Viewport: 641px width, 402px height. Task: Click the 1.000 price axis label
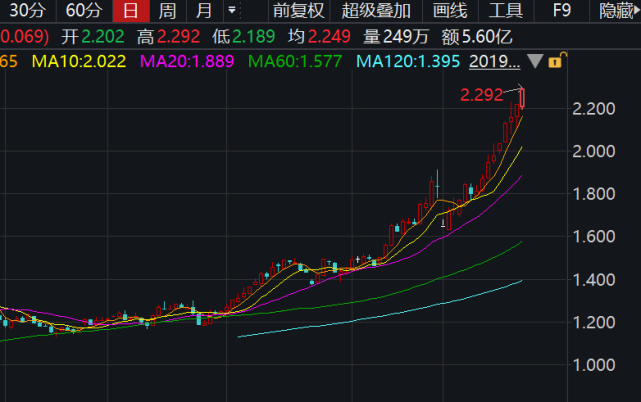[x=594, y=365]
